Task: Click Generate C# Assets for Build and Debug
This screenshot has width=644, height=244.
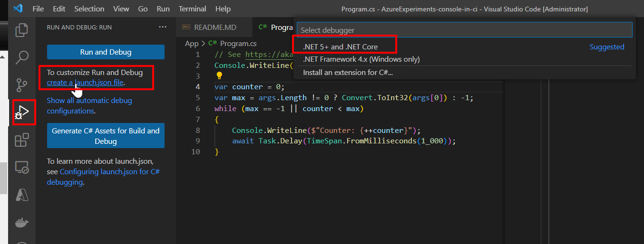Action: point(106,136)
